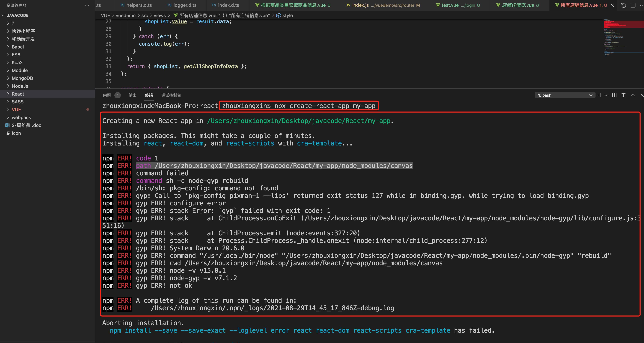The width and height of the screenshot is (644, 343).
Task: Open the Icon file in explorer
Action: 48,133
